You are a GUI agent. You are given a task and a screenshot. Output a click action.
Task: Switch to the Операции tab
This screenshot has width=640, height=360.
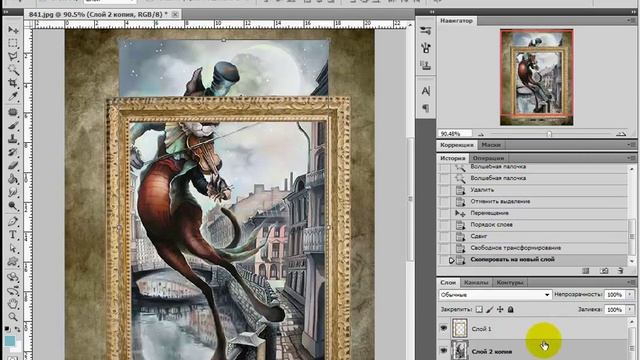[x=488, y=158]
